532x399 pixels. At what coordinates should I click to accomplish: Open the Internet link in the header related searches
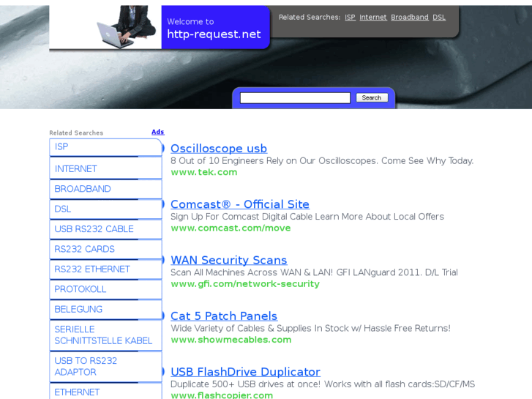click(x=373, y=18)
